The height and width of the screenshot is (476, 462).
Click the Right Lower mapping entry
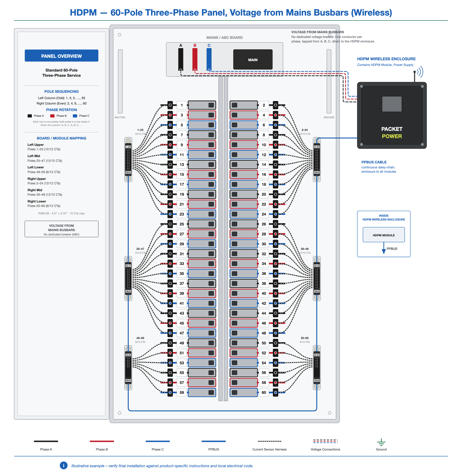(x=44, y=204)
